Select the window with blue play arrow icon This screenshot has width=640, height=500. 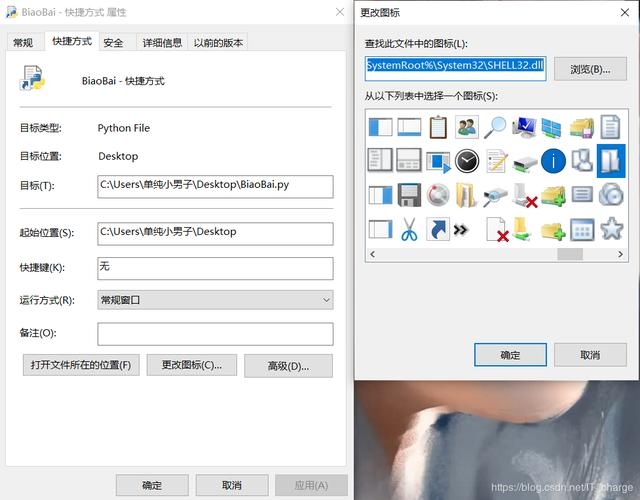438,162
